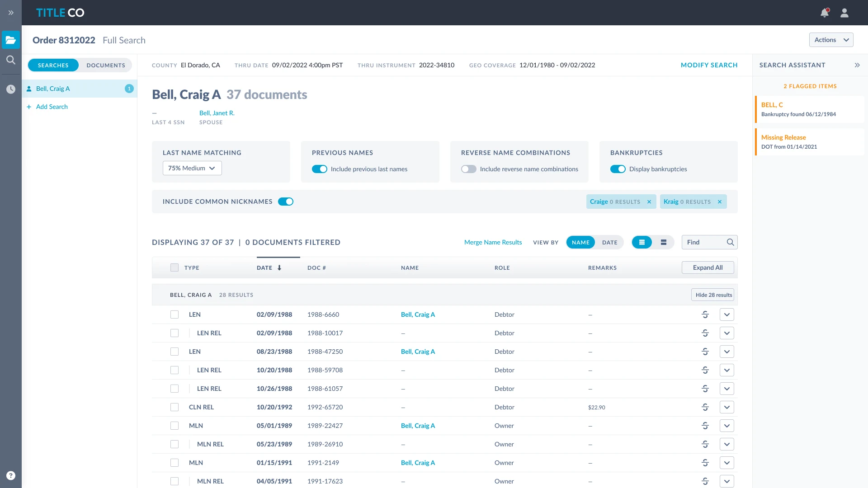Screen dimensions: 868x488
Task: Click Add Search link
Action: (52, 107)
